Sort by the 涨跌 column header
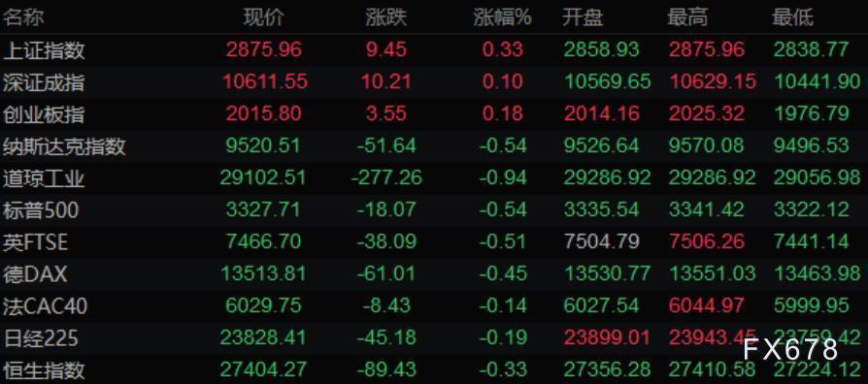The image size is (868, 384). click(385, 17)
